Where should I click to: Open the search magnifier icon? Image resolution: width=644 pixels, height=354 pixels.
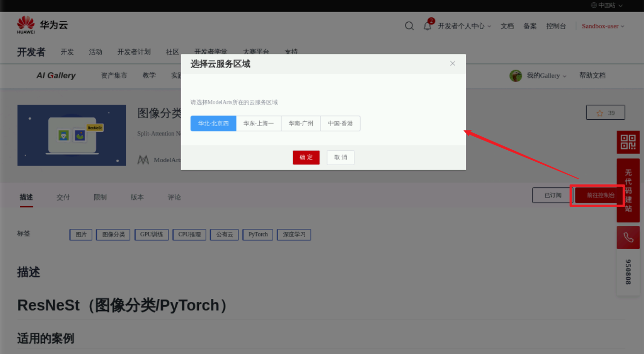pyautogui.click(x=409, y=26)
